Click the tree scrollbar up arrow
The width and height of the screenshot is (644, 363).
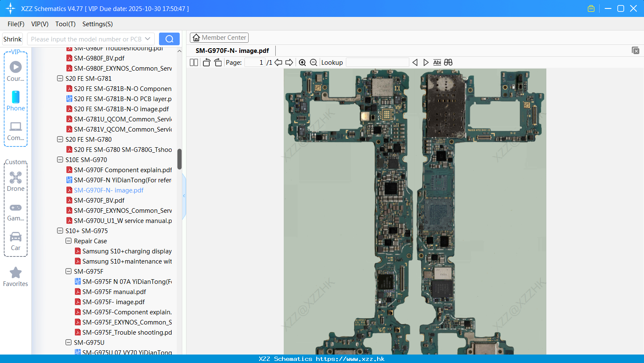tap(179, 51)
